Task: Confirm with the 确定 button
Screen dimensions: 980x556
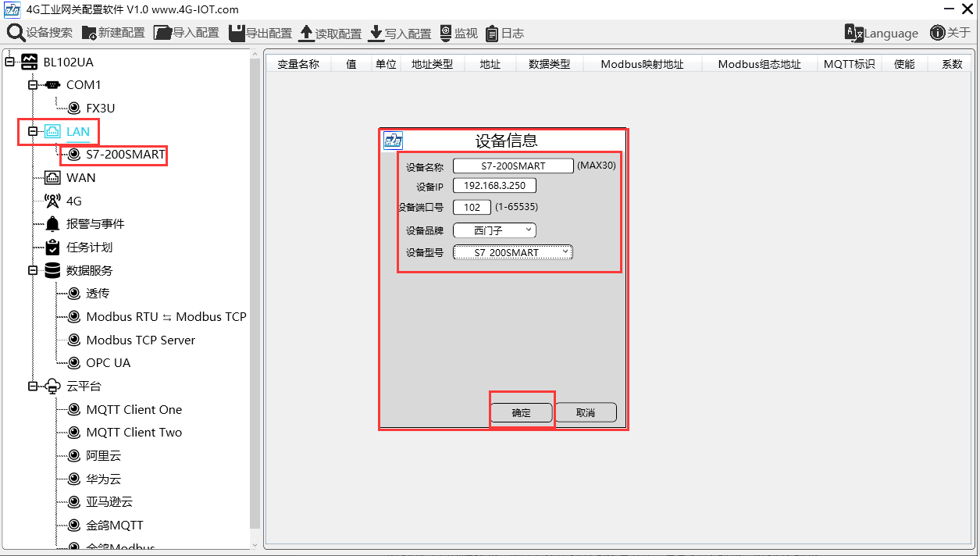Action: (521, 412)
